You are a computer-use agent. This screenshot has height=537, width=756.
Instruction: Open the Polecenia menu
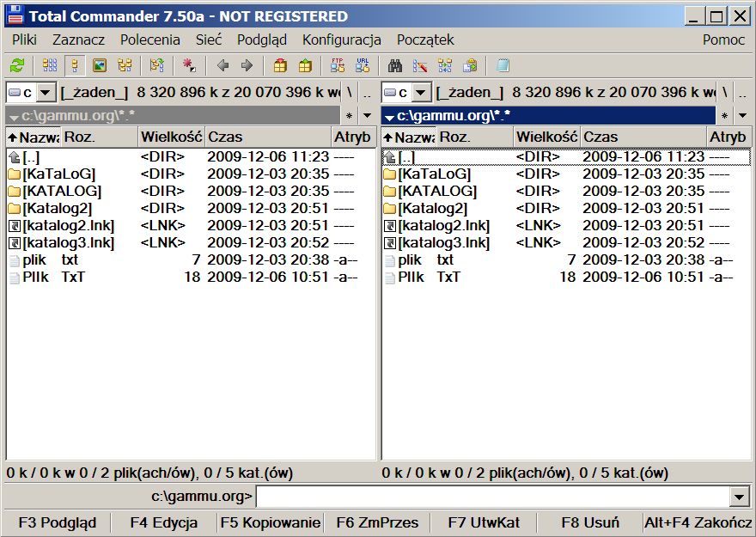150,40
